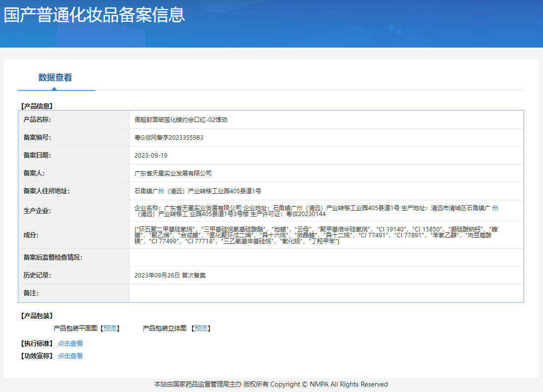Image resolution: width=543 pixels, height=392 pixels.
Task: Click the 成分 ingredients list text
Action: pos(316,235)
